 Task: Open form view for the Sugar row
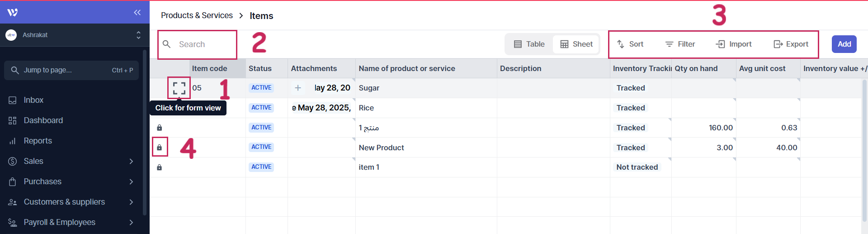(179, 88)
